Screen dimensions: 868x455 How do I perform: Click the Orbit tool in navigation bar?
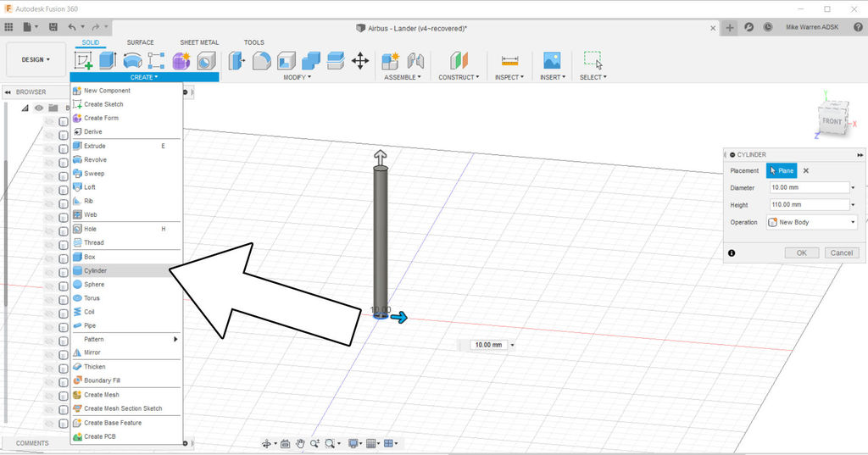click(x=267, y=443)
